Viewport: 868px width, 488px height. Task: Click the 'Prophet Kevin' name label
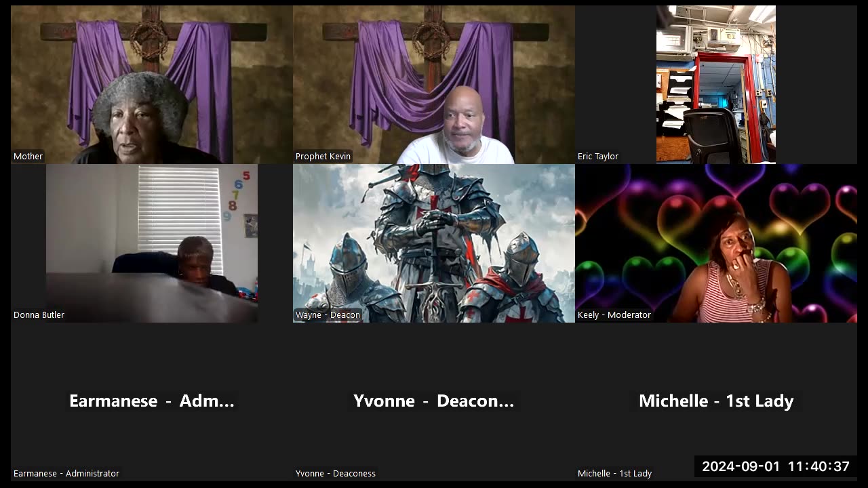pos(323,156)
